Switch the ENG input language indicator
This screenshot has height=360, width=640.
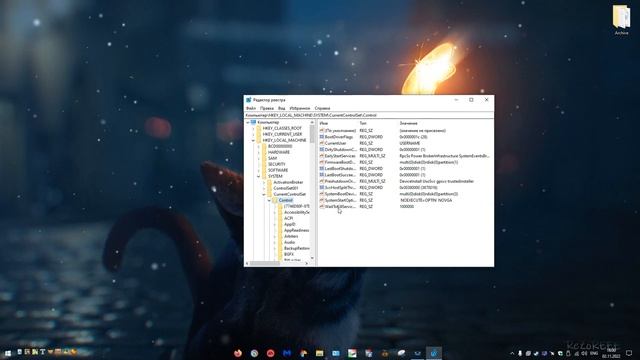[594, 353]
